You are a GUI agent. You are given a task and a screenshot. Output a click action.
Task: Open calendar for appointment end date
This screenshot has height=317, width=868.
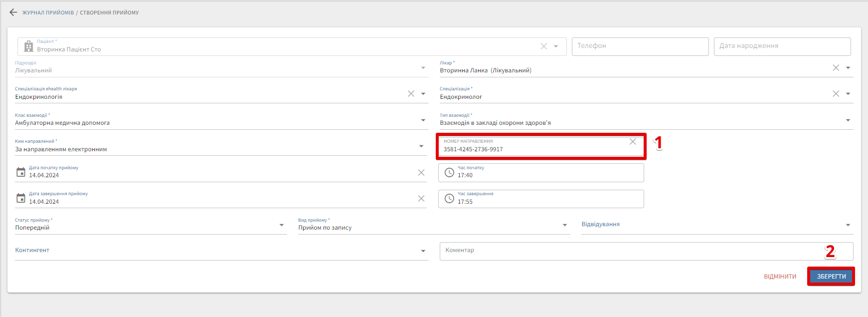(21, 198)
